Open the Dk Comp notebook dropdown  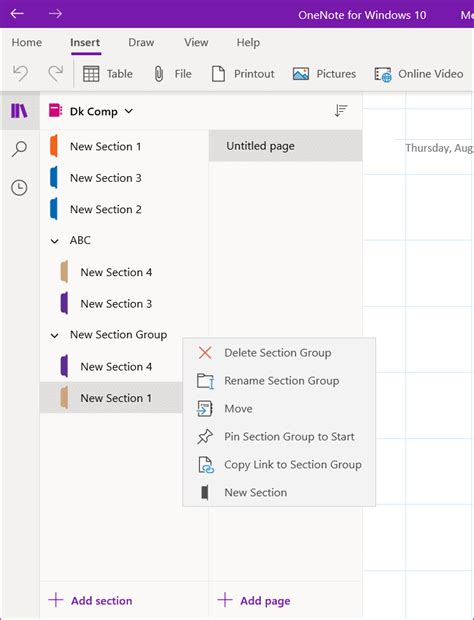(129, 111)
